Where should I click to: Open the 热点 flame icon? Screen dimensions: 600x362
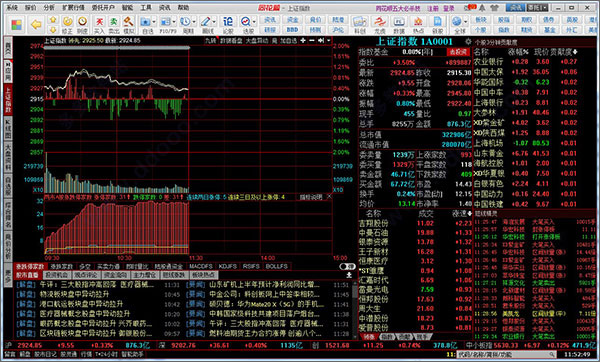(x=418, y=25)
